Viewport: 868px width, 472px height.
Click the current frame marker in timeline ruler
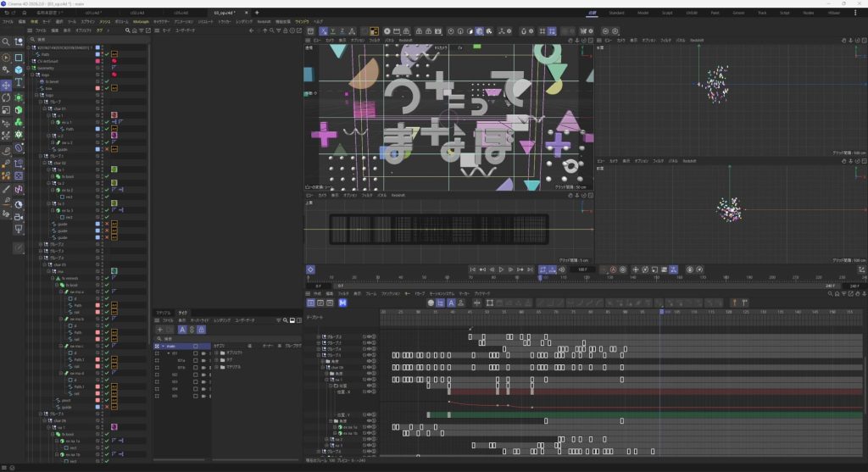(x=540, y=277)
